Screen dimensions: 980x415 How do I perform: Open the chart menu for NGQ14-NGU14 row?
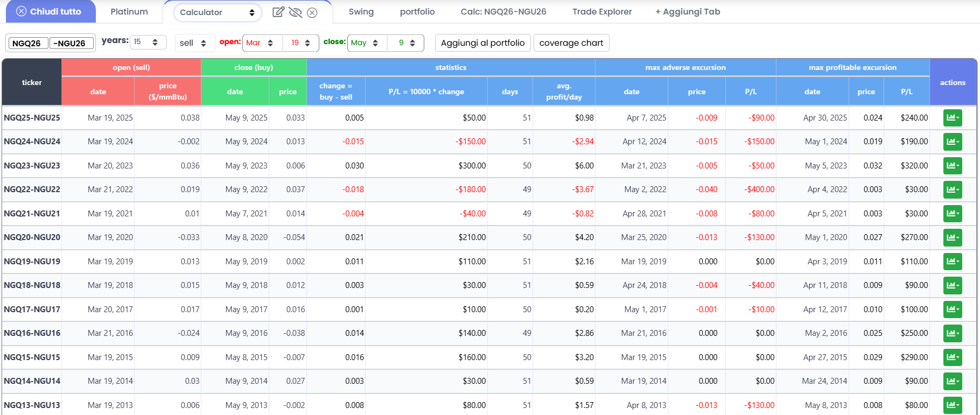(x=953, y=381)
